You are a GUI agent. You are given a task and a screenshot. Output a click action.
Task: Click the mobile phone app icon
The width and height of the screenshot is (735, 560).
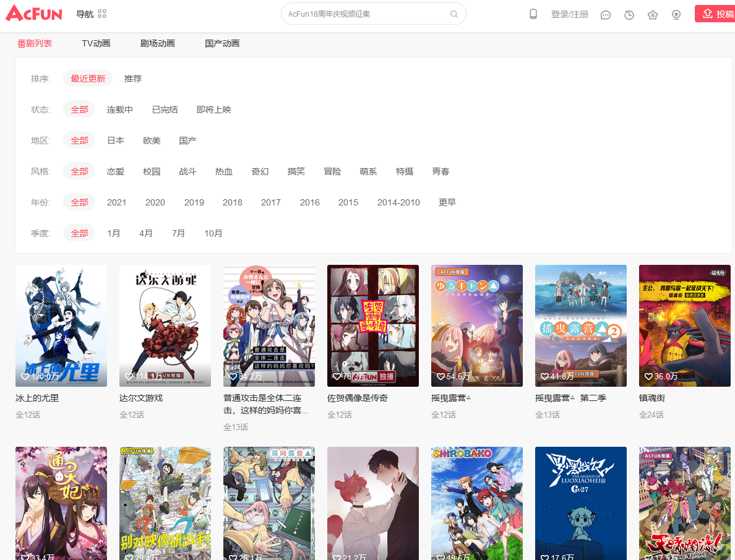[533, 14]
